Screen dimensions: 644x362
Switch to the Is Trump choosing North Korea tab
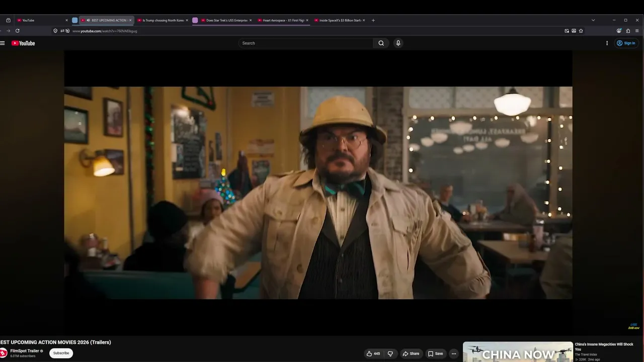pyautogui.click(x=162, y=20)
